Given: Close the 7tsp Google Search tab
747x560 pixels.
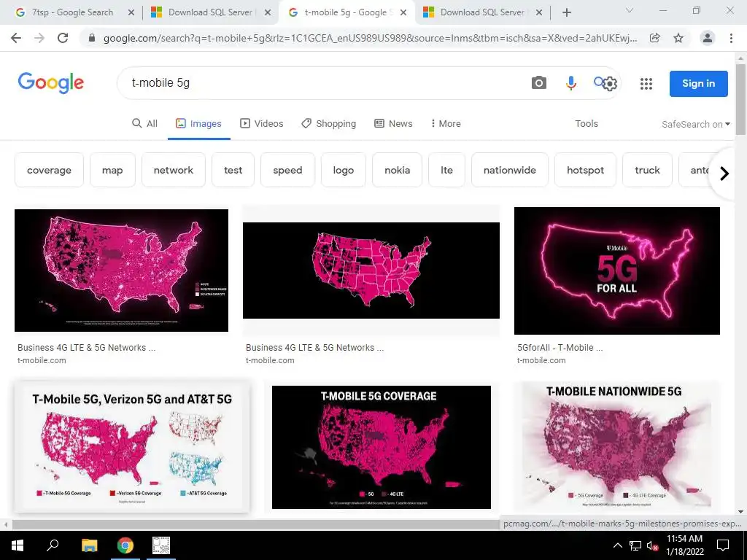Looking at the screenshot, I should click(131, 12).
